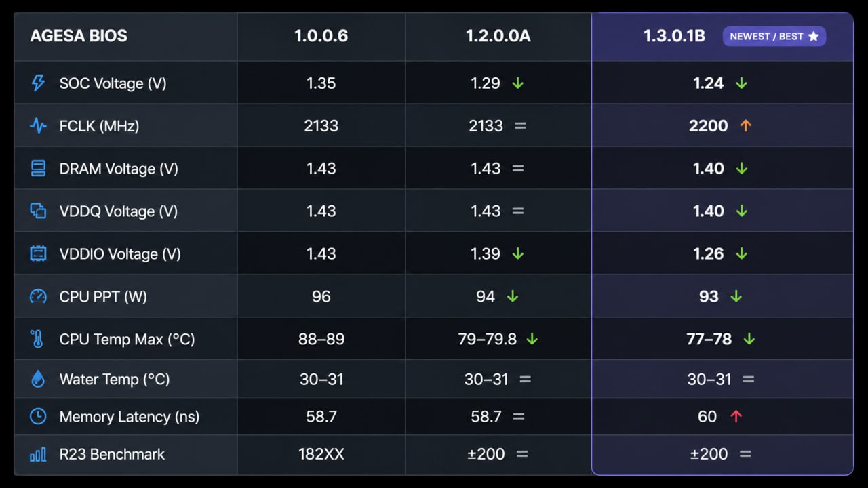Click the green down arrow beside 1.29

coord(518,83)
